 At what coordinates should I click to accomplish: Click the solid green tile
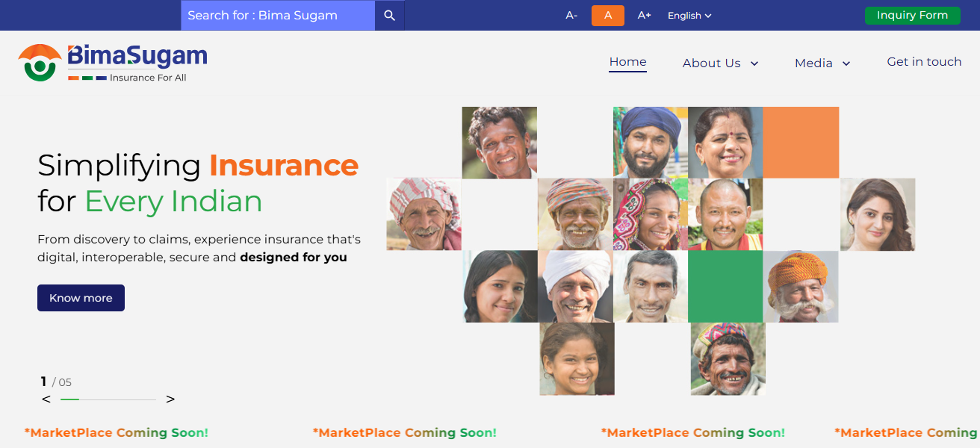725,287
